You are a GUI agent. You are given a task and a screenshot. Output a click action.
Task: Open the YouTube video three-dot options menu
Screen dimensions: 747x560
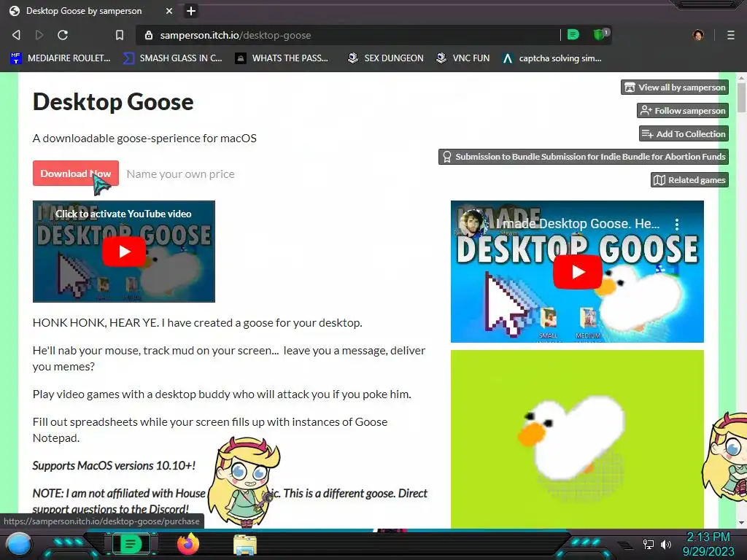click(x=677, y=224)
